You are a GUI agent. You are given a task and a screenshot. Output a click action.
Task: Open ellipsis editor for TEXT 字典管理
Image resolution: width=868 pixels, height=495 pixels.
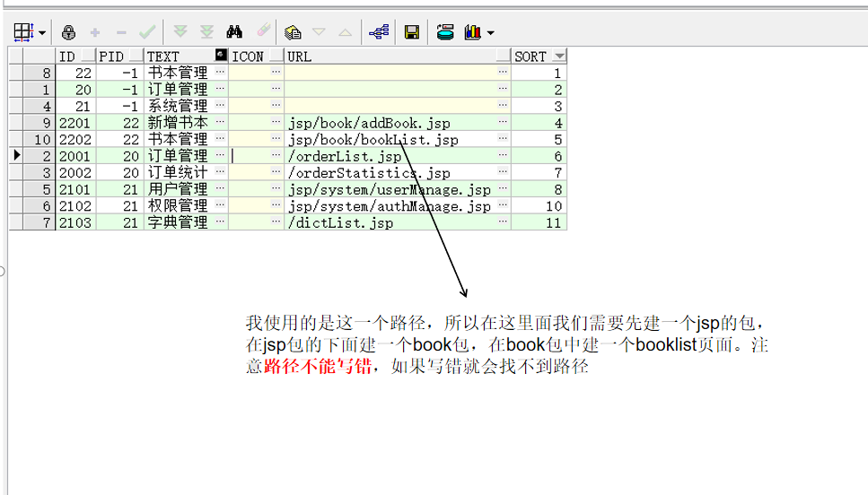pyautogui.click(x=220, y=221)
